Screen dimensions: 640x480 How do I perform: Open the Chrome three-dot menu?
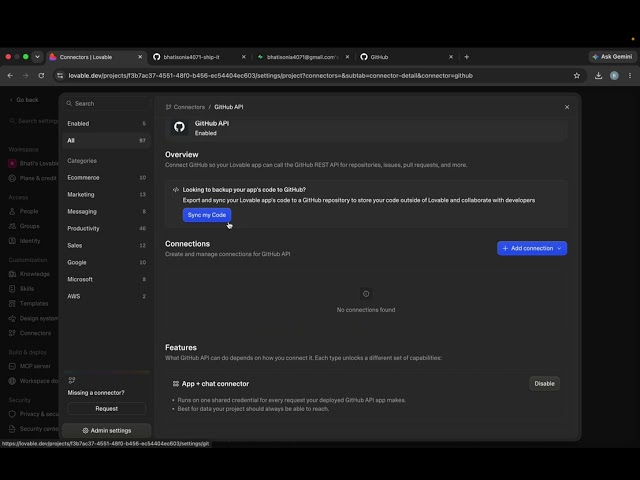coord(630,76)
